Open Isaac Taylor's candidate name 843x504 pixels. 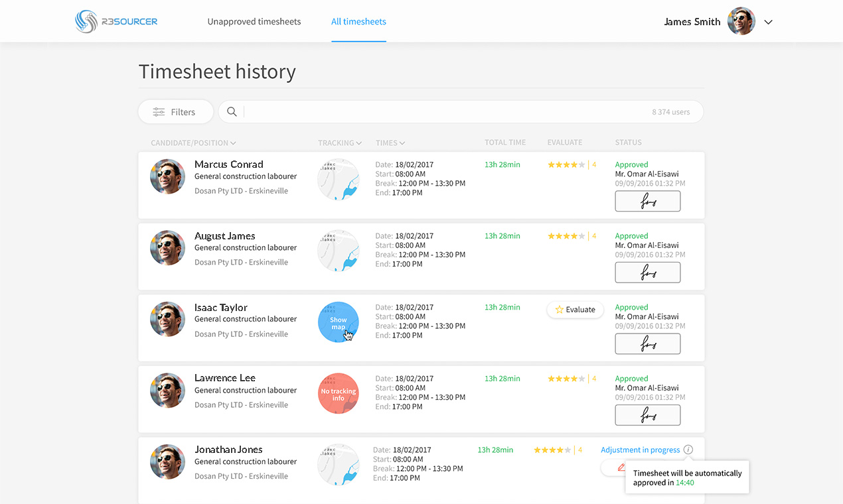(x=221, y=308)
